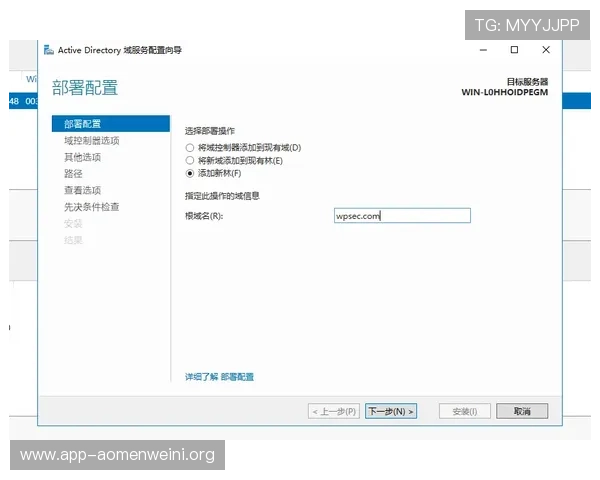600x480 pixels.
Task: Open the 域控制器选项 step in sidebar
Action: click(x=91, y=140)
